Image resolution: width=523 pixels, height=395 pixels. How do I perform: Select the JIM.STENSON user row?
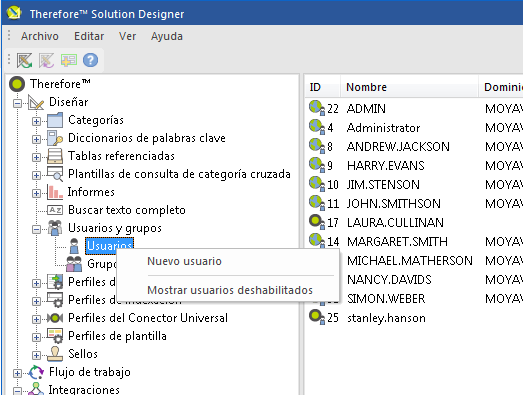click(x=414, y=185)
